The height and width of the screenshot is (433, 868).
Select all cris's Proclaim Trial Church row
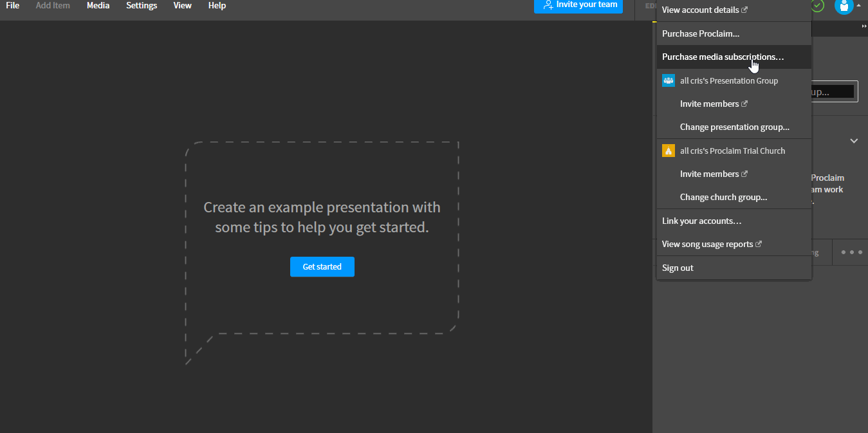[x=734, y=151]
